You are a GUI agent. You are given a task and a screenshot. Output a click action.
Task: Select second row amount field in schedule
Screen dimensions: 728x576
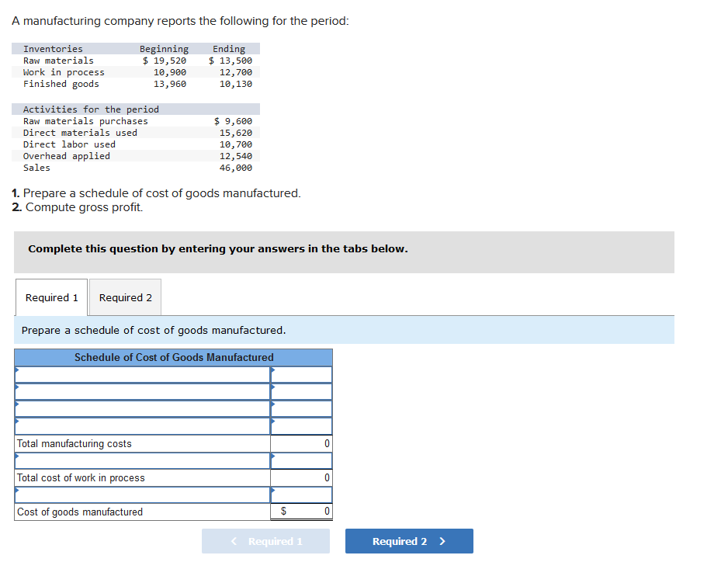point(301,391)
